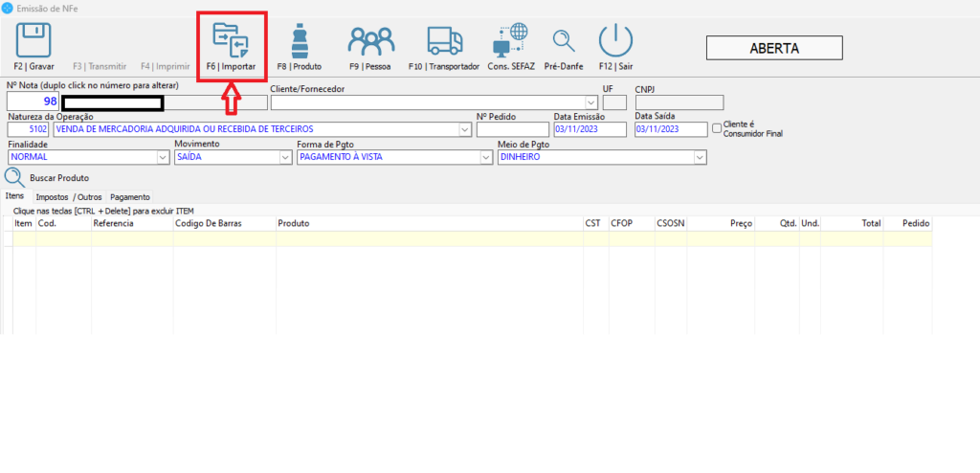
Task: Open F9 Pessoa people icon
Action: [370, 41]
